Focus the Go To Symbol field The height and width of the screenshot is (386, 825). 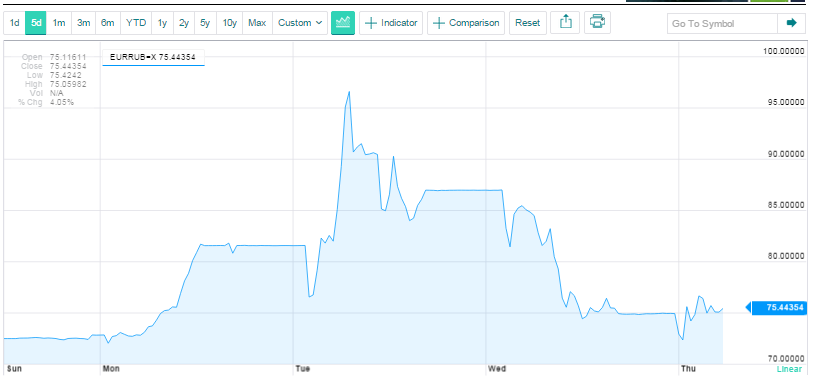pyautogui.click(x=722, y=23)
